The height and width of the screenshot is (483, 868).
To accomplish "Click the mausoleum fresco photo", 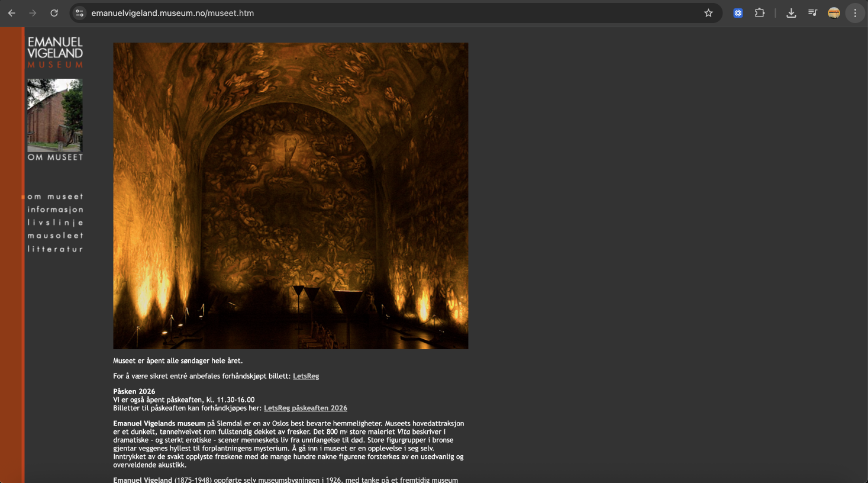I will [x=291, y=196].
